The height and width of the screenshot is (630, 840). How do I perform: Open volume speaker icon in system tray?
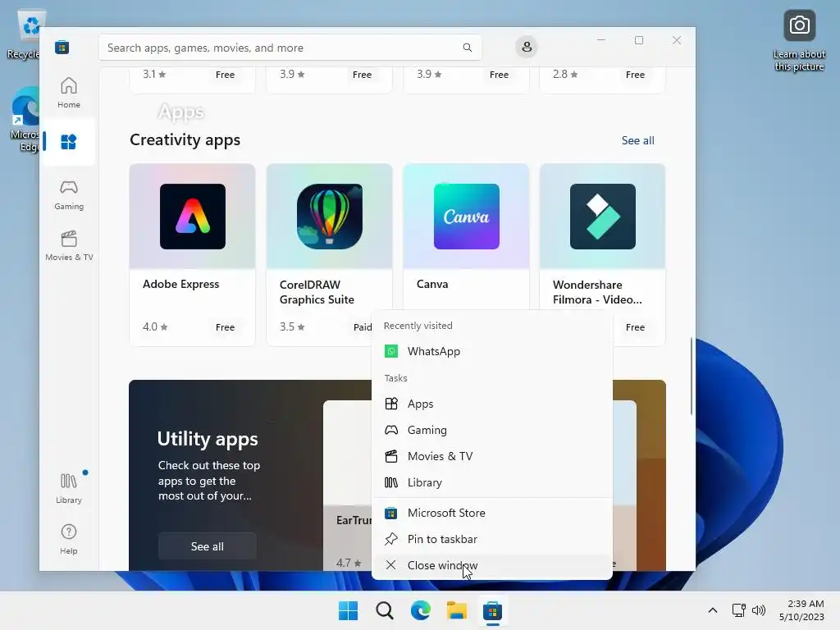[759, 610]
